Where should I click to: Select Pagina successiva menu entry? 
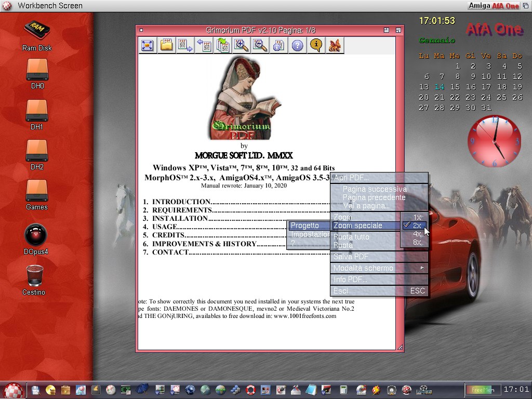click(x=374, y=189)
